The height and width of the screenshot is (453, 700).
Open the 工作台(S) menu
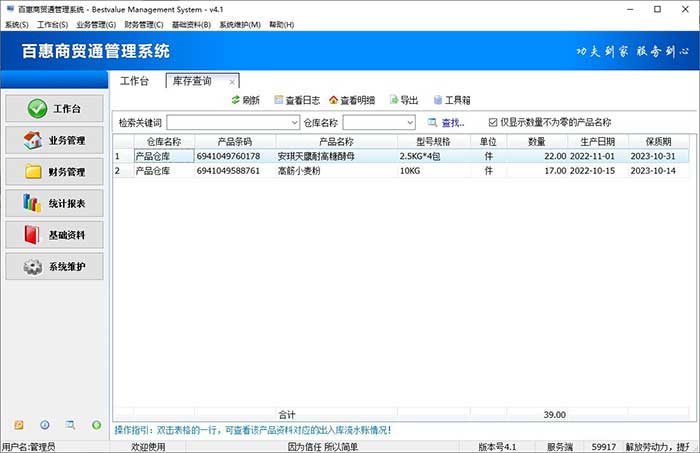(53, 25)
